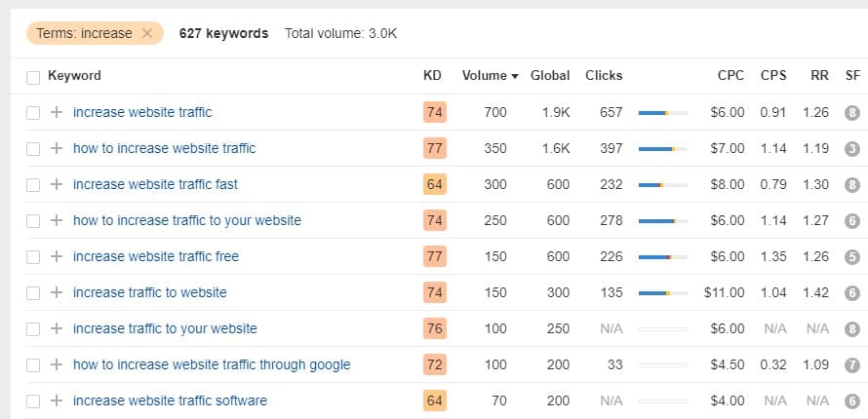Click plus icon for 'increase website traffic free'
Viewport: 868px width, 419px height.
click(57, 256)
